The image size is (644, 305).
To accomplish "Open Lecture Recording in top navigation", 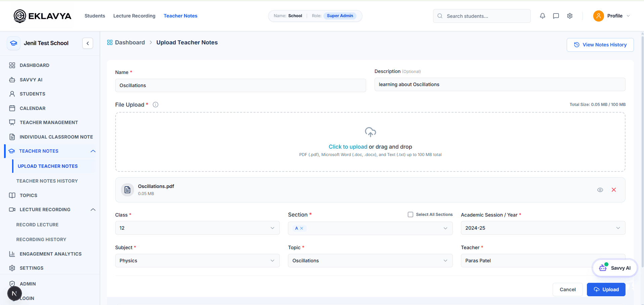I will point(134,16).
